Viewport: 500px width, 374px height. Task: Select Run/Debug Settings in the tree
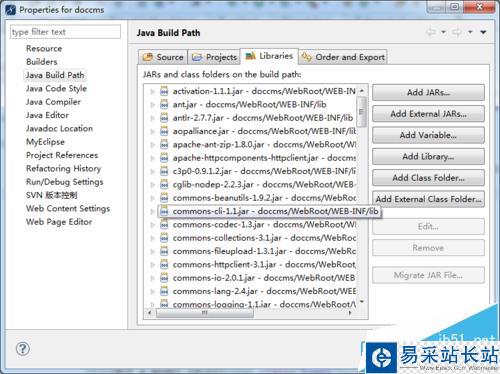click(65, 182)
